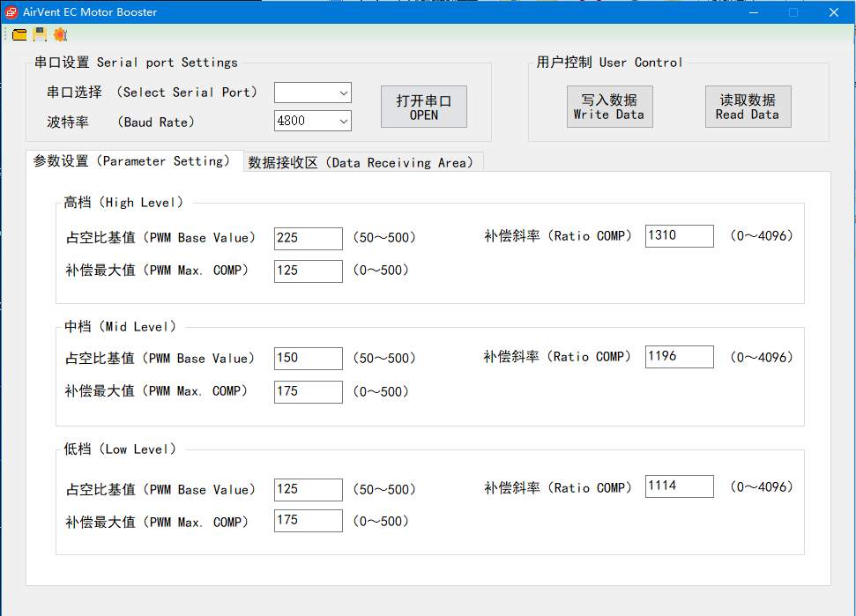The width and height of the screenshot is (856, 616).
Task: Select Mid Level PWM Base Value field
Action: (x=308, y=358)
